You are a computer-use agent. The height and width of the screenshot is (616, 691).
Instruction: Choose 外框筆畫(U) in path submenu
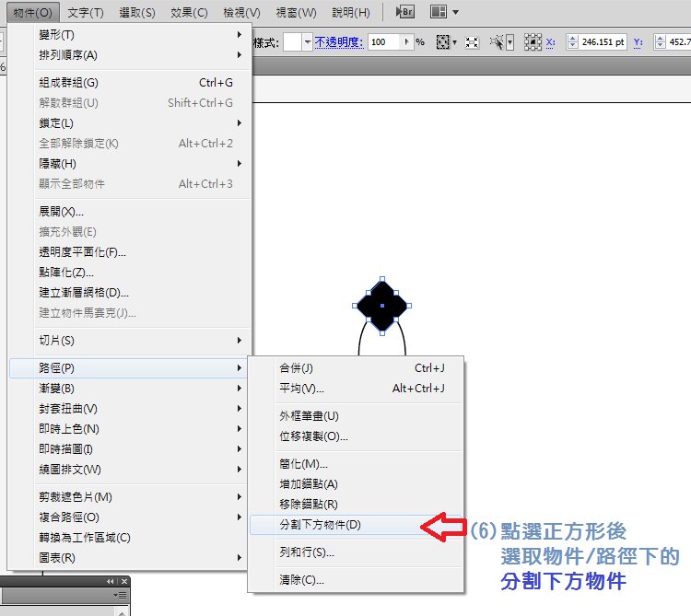[356, 416]
